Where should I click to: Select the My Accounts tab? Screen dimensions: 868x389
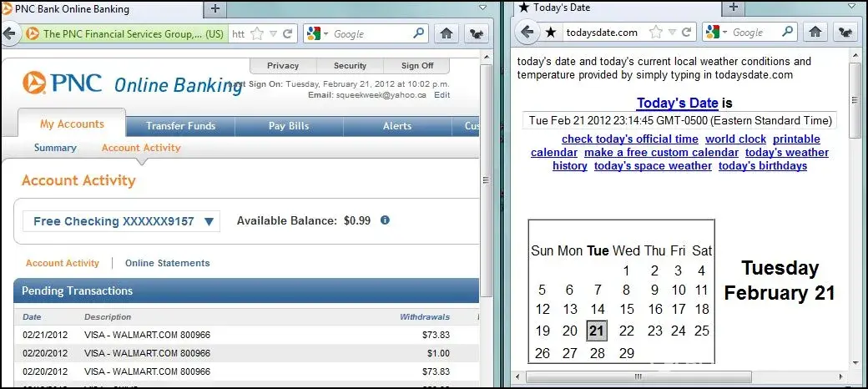72,124
